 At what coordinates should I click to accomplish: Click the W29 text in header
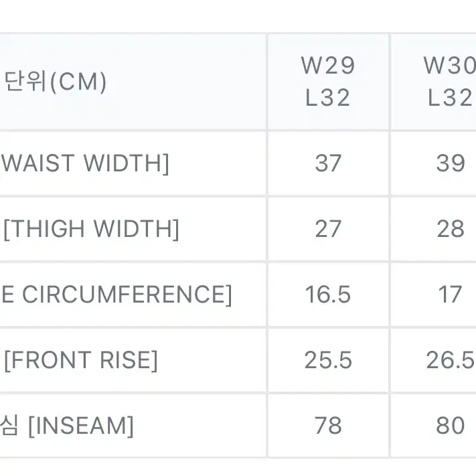pyautogui.click(x=328, y=65)
